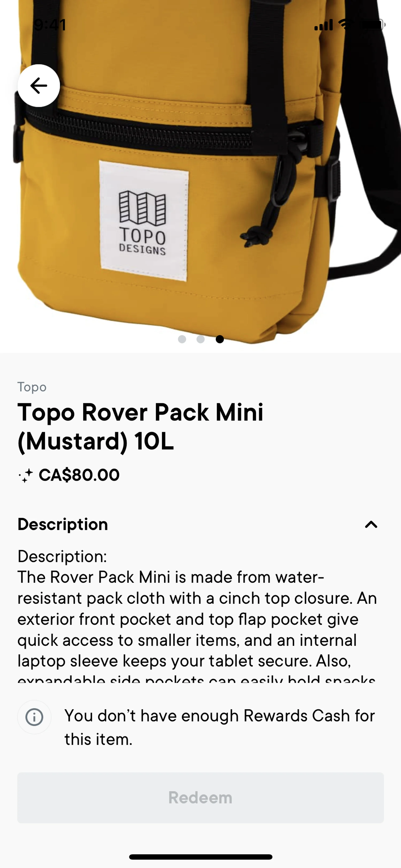The image size is (401, 868).
Task: Tap the home indicator bar at bottom
Action: [200, 857]
